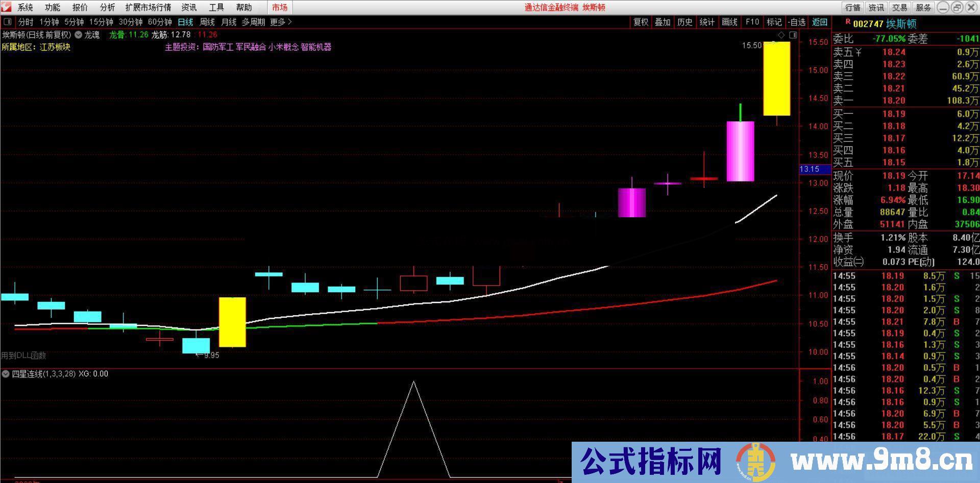
Task: Click the 叠加 overlay button
Action: pos(663,22)
